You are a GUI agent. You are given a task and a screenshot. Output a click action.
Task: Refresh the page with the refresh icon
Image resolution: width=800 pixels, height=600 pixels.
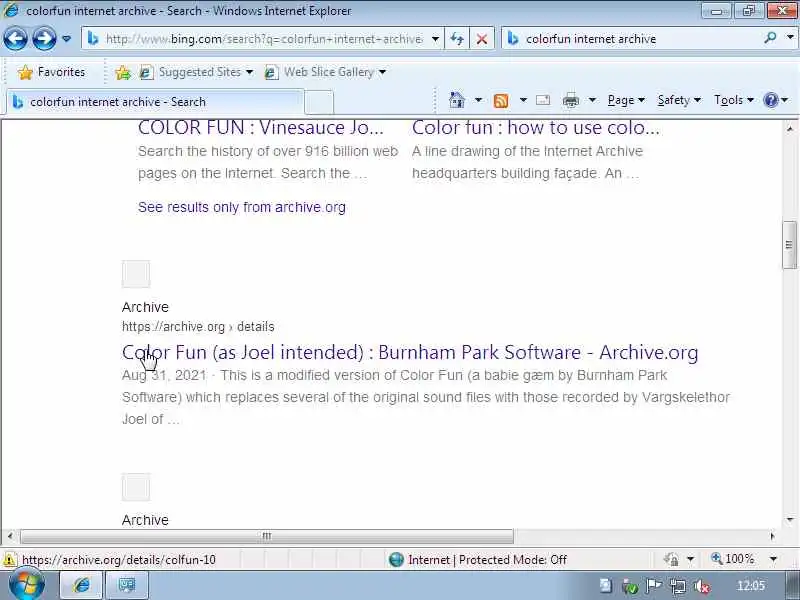click(457, 39)
